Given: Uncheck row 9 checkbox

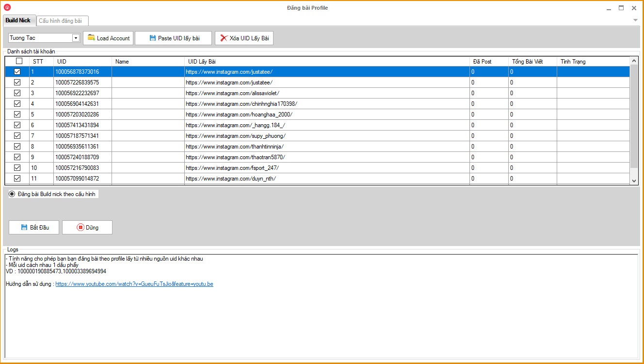Looking at the screenshot, I should 17,157.
